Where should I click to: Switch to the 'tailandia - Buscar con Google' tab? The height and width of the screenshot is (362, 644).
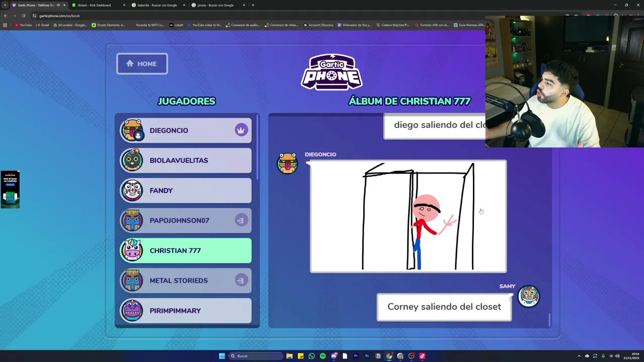pyautogui.click(x=157, y=5)
